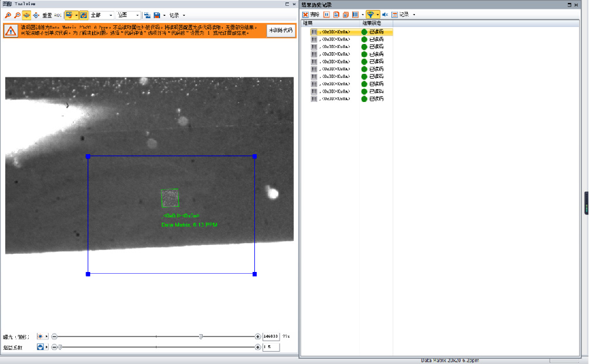This screenshot has width=589, height=364.
Task: Click the bottom-right ROI corner handle
Action: pyautogui.click(x=255, y=274)
